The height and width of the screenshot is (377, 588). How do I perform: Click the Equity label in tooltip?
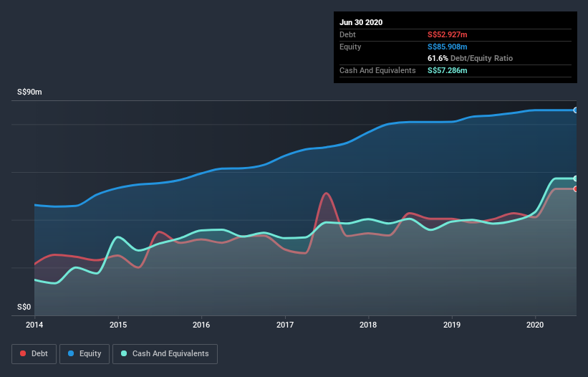(350, 47)
